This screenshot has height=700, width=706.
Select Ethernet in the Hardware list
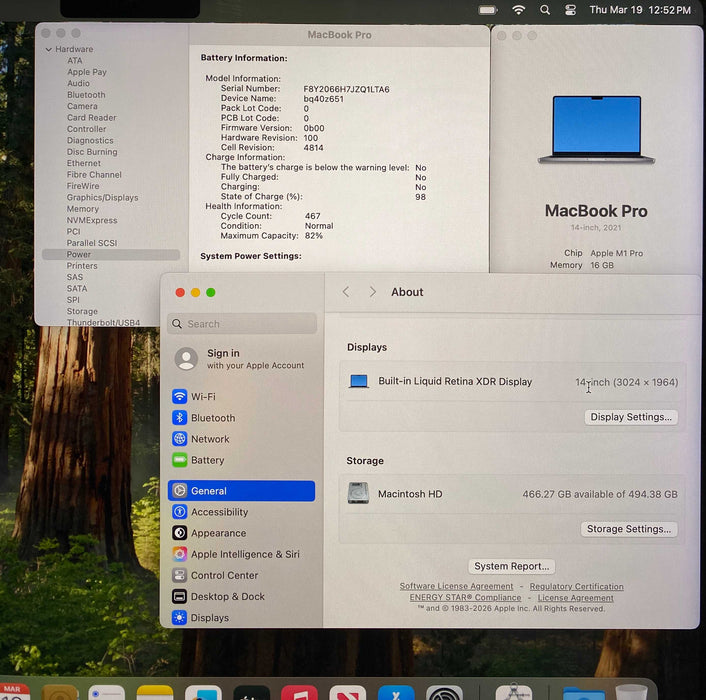(x=84, y=163)
